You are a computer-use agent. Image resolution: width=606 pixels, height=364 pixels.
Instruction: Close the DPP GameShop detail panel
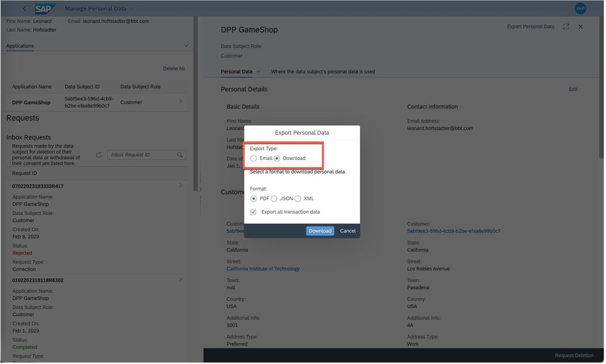pyautogui.click(x=580, y=27)
